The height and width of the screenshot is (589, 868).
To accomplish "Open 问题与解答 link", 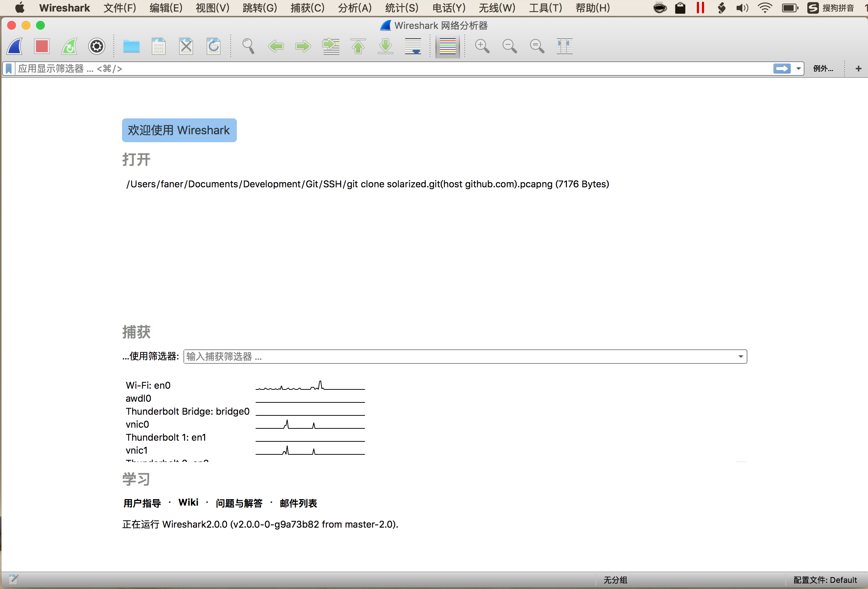I will [x=239, y=503].
